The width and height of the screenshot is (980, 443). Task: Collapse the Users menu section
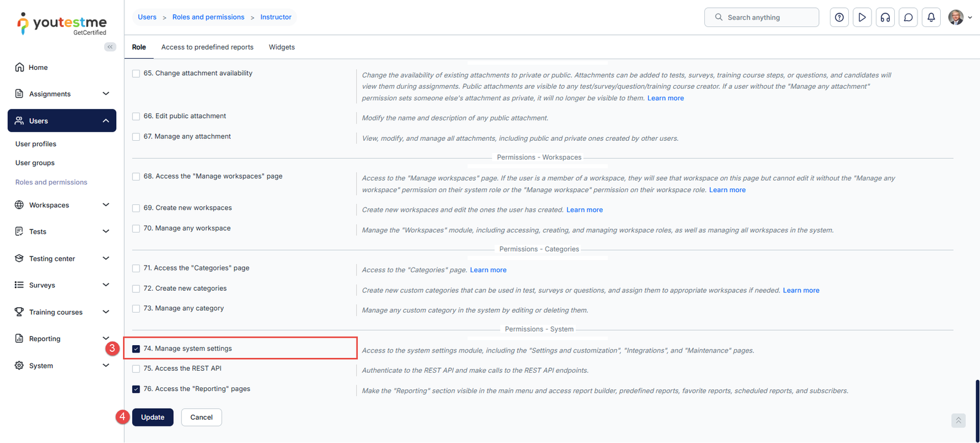point(105,121)
